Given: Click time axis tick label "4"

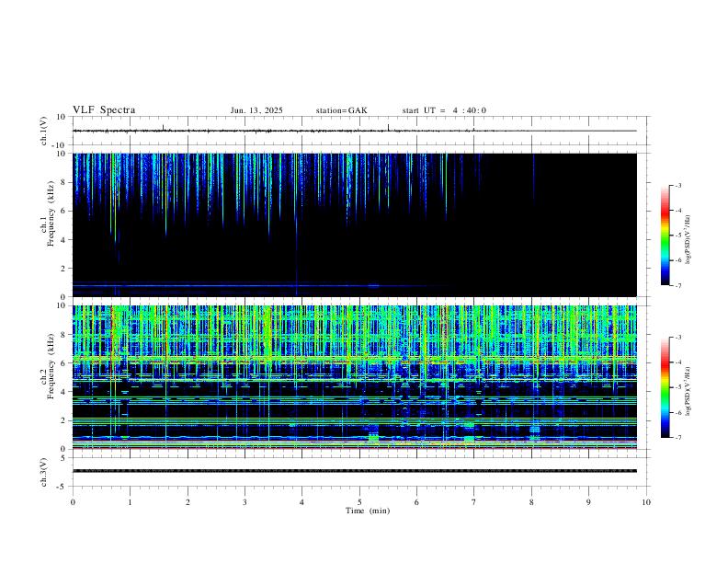Looking at the screenshot, I should click(x=302, y=502).
